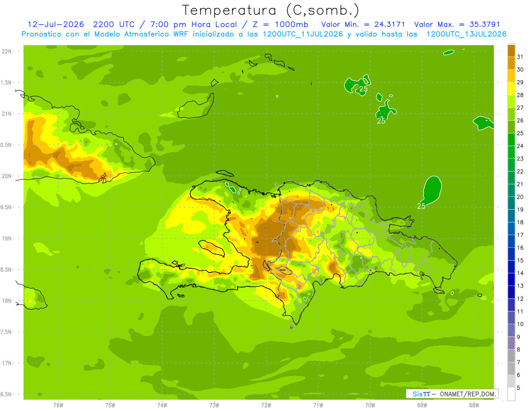Viewport: 532px width, 411px height.
Task: Click 'Valor Max. = 35.3791' text
Action: (x=457, y=25)
